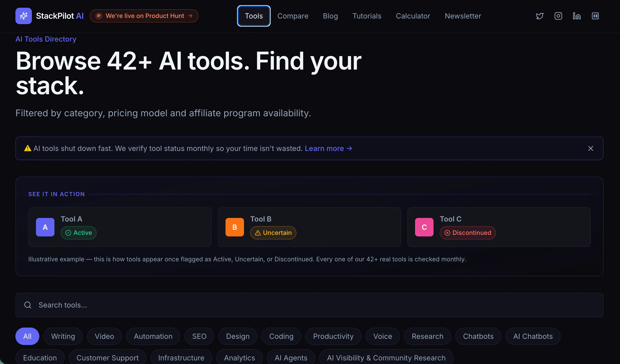Filter by Video category

pyautogui.click(x=105, y=336)
